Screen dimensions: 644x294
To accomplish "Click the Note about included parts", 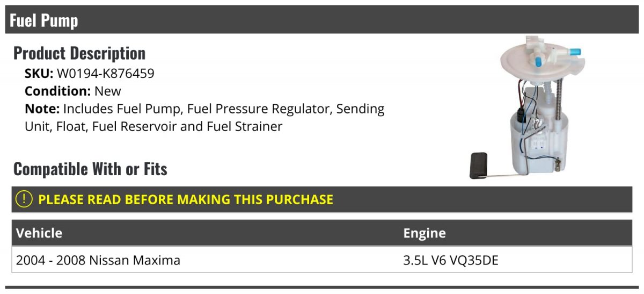I will [x=204, y=118].
